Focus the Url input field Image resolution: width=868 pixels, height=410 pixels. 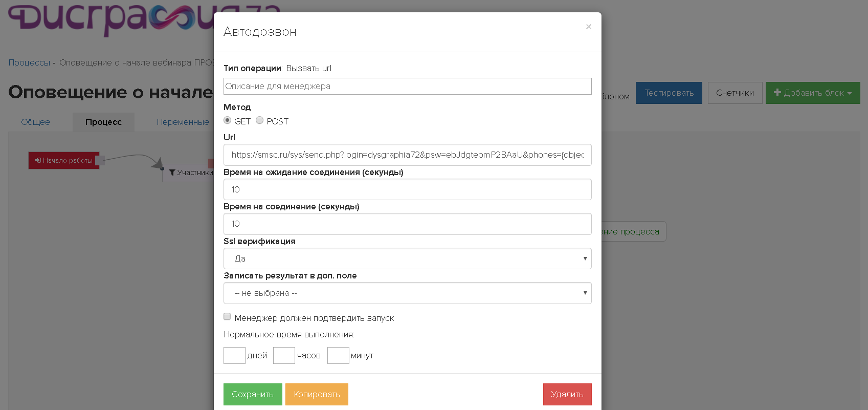[x=407, y=155]
